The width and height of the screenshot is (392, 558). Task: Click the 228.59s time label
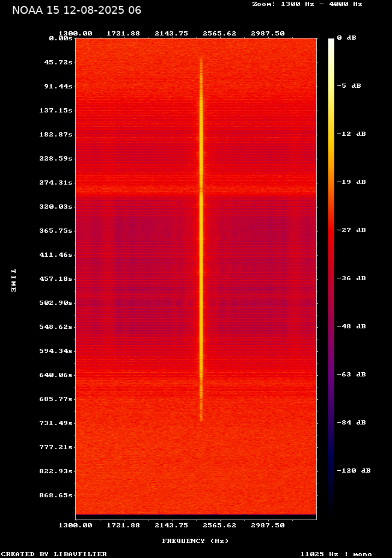pos(56,158)
